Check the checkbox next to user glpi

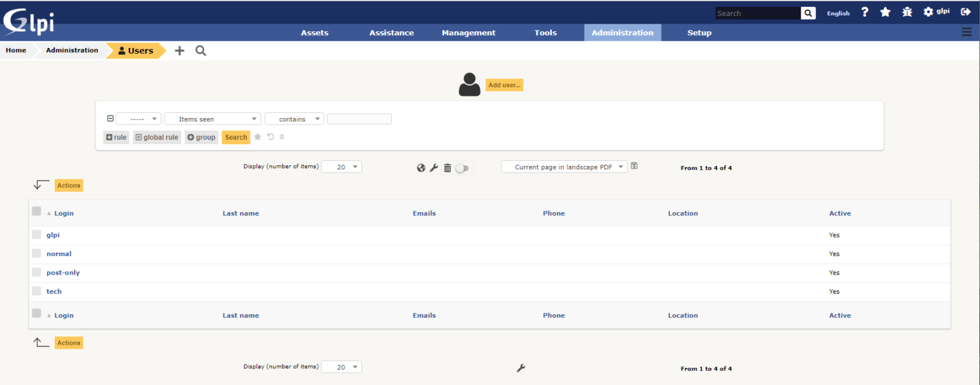pyautogui.click(x=36, y=234)
